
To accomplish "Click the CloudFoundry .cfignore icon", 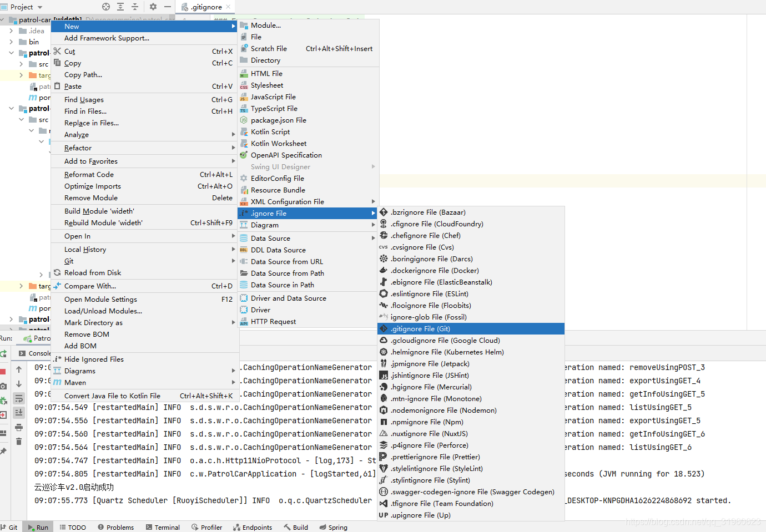I will (x=384, y=224).
